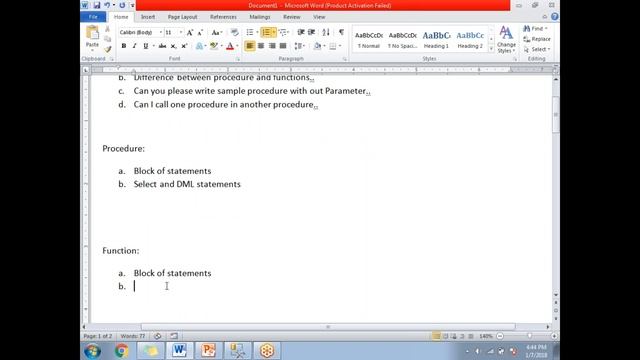Align text left

[x=250, y=46]
